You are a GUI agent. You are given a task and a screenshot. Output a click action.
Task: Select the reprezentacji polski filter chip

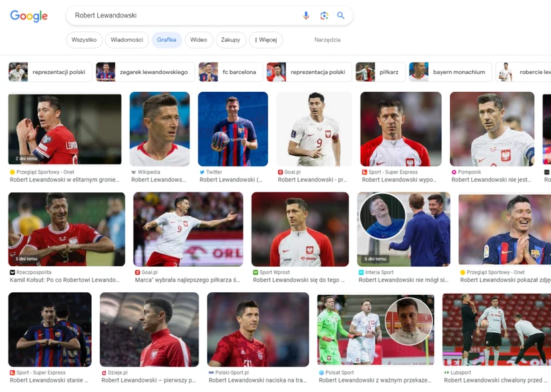coord(51,72)
